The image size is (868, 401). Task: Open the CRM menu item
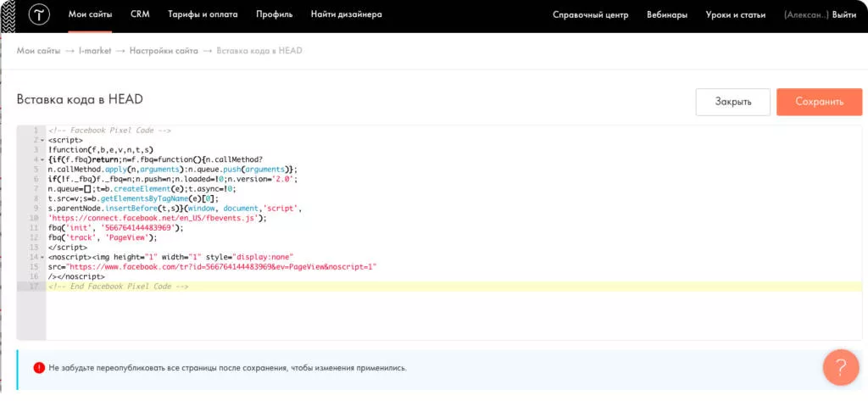[140, 15]
